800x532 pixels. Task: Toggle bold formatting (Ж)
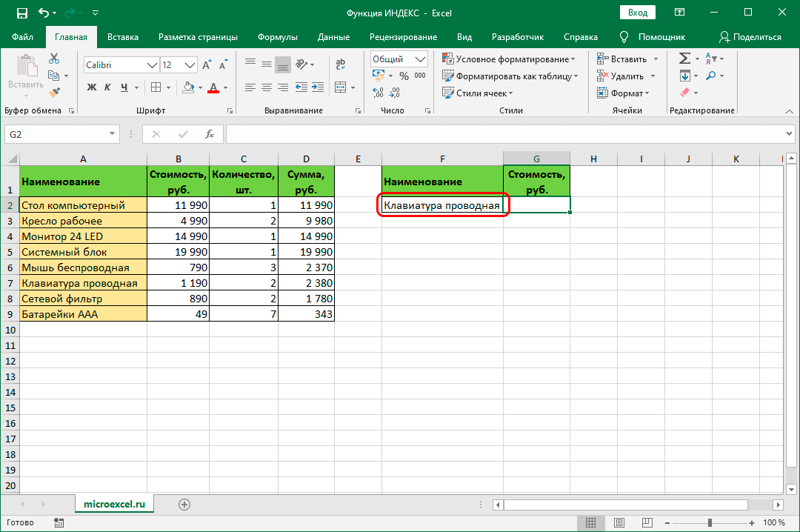click(91, 87)
